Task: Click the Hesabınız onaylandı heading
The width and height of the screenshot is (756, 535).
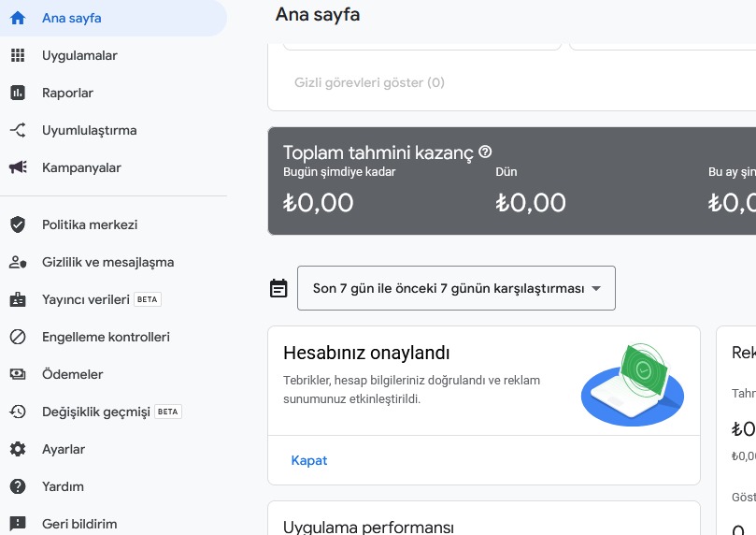Action: point(366,353)
